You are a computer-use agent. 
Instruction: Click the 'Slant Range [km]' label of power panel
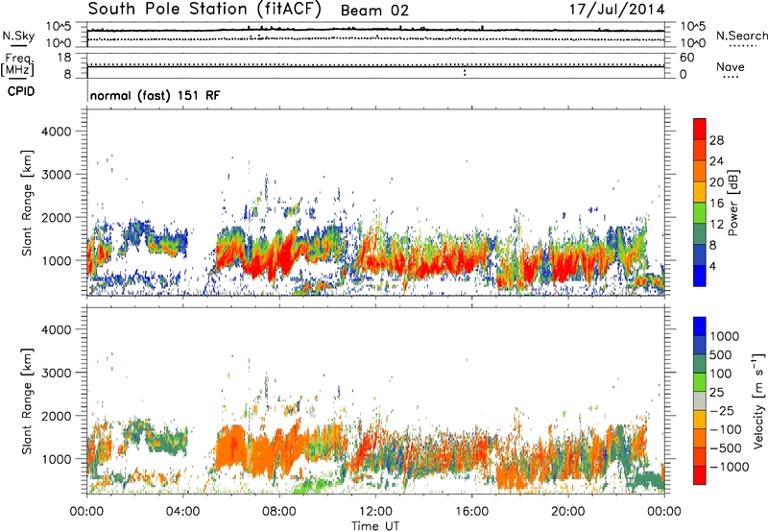27,203
